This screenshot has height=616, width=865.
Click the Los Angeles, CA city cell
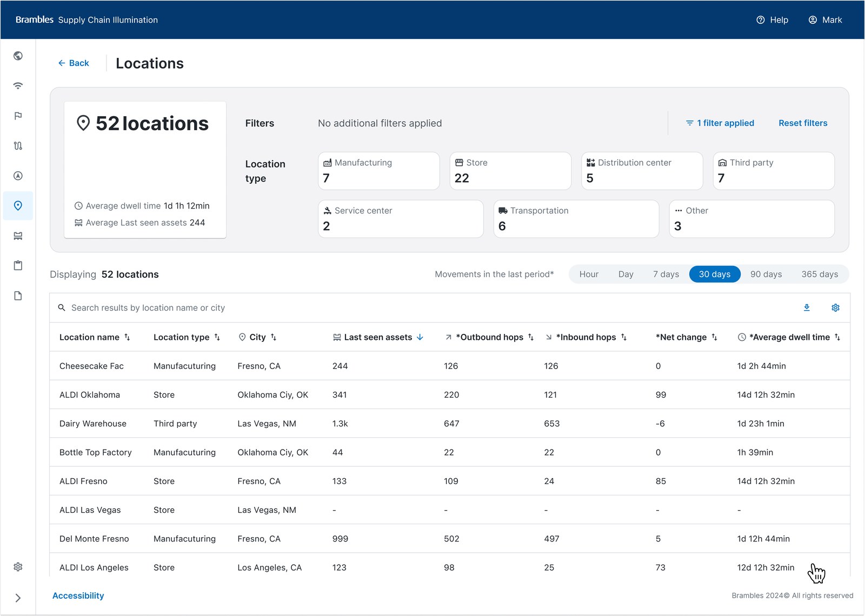point(269,567)
